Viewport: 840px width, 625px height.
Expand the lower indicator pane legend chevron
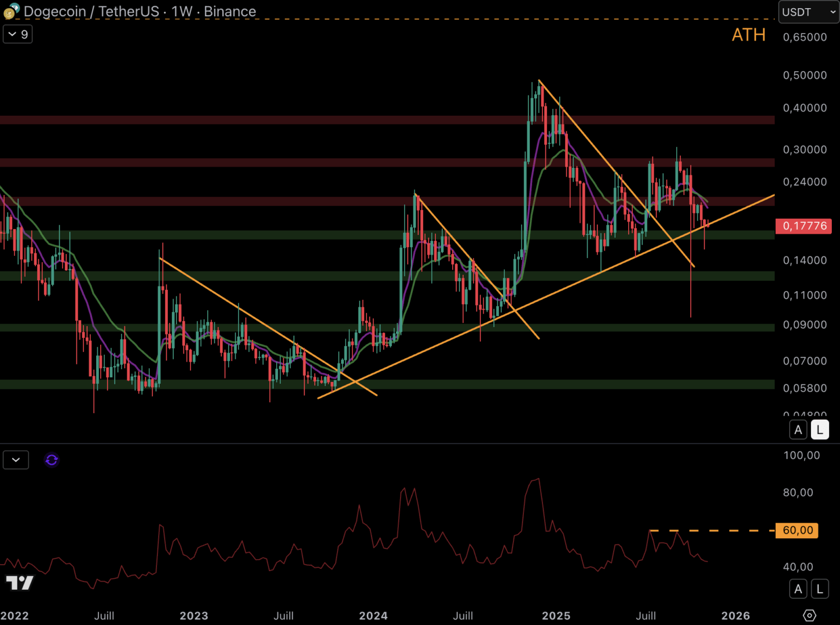coord(16,460)
